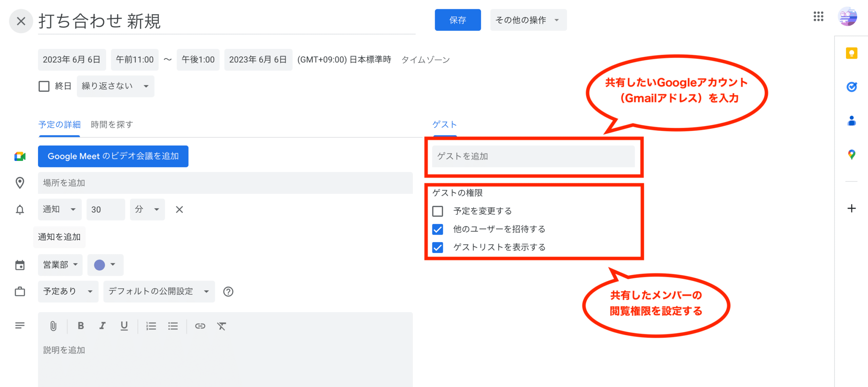868x387 pixels.
Task: Add Google Meet video conference
Action: 113,156
